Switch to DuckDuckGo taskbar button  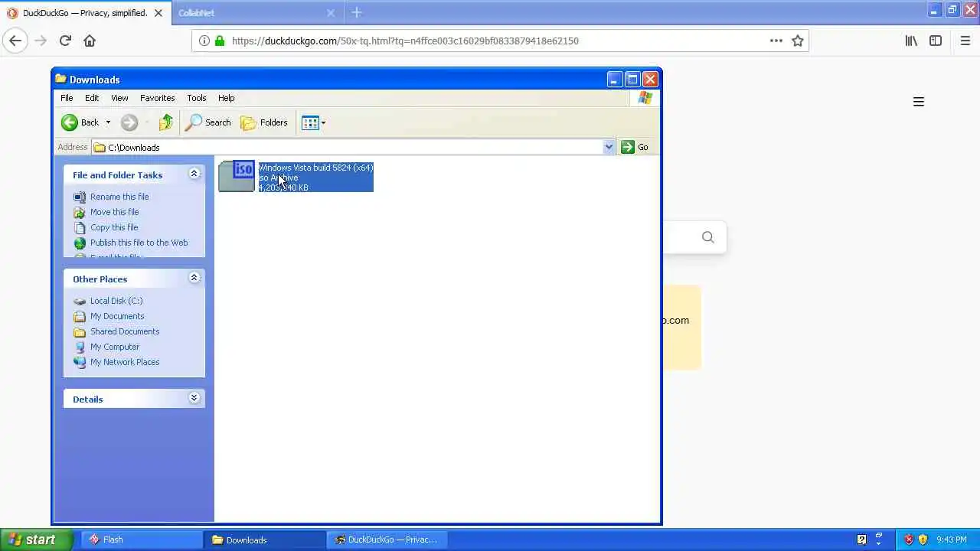(387, 540)
